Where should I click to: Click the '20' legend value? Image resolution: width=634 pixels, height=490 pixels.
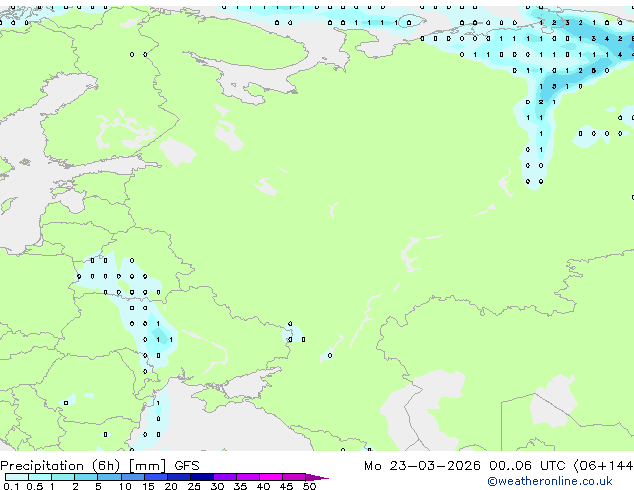pos(171,486)
